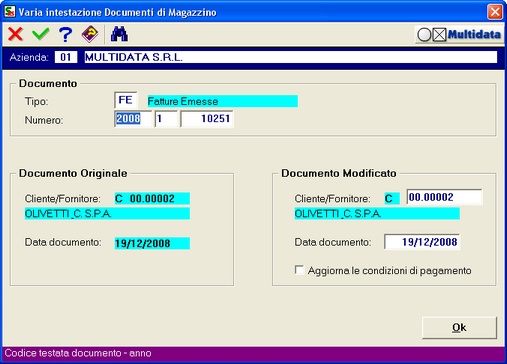Click the Documento Modificato group title
The height and width of the screenshot is (364, 507).
coord(339,173)
